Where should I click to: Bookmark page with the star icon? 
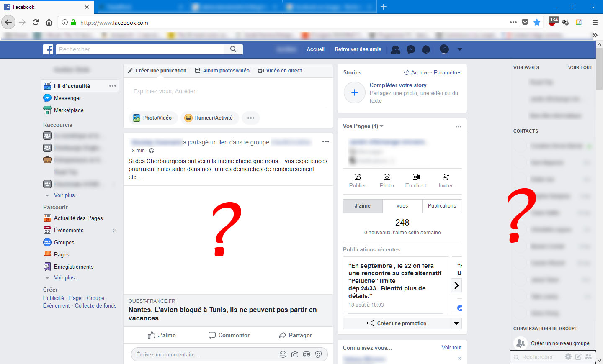(x=537, y=22)
